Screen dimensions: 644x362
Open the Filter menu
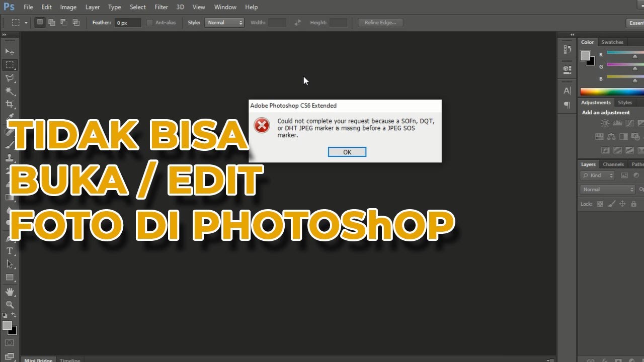click(x=162, y=7)
